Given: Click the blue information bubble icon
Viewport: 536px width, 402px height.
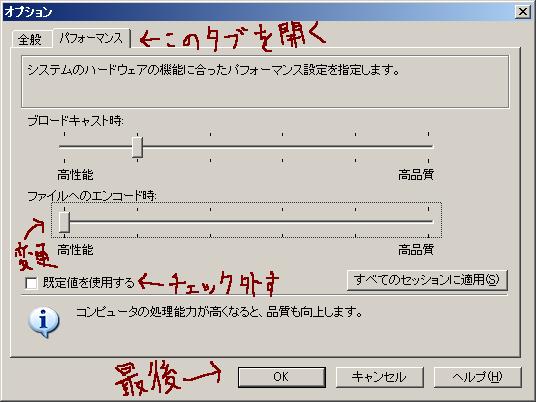Looking at the screenshot, I should 43,321.
